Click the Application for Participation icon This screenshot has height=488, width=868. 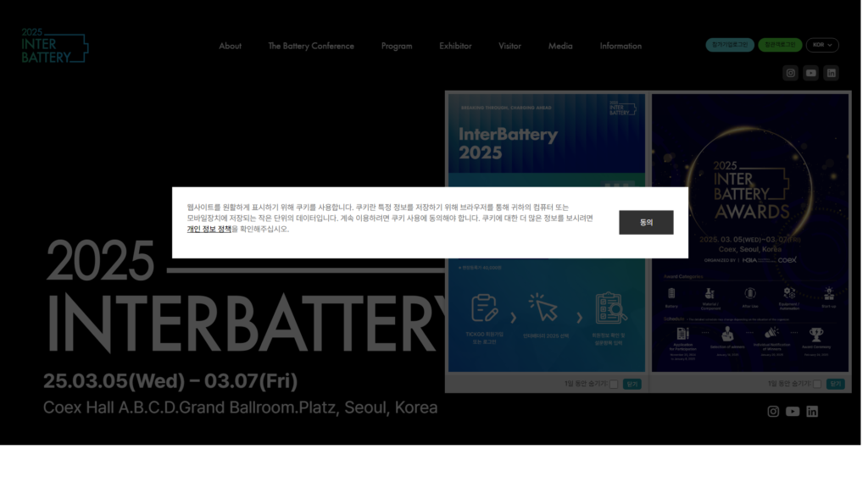point(682,334)
